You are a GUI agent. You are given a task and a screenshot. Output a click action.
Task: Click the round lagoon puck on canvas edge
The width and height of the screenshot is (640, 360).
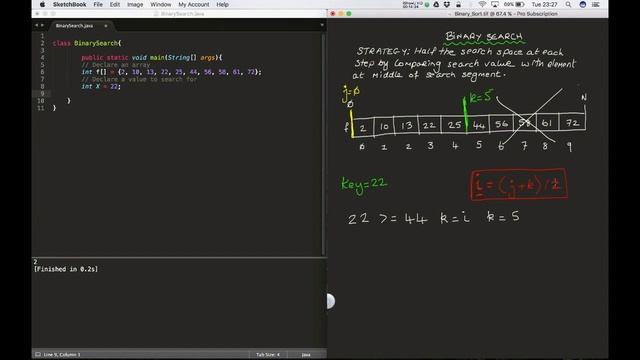331,301
